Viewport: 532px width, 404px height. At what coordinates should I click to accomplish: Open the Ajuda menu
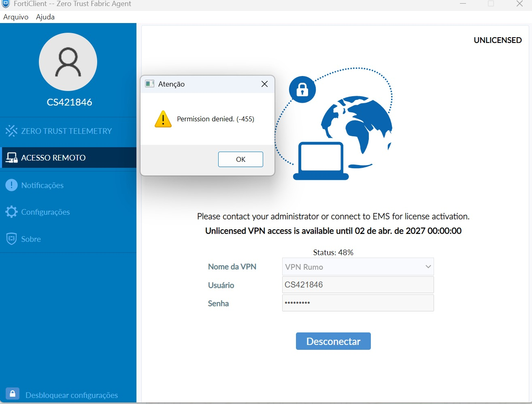45,17
